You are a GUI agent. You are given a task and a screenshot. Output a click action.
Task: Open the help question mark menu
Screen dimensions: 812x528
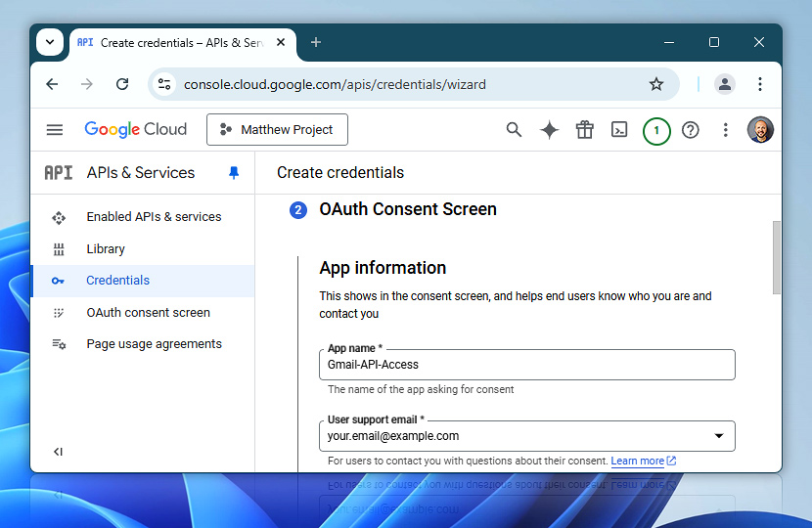691,130
